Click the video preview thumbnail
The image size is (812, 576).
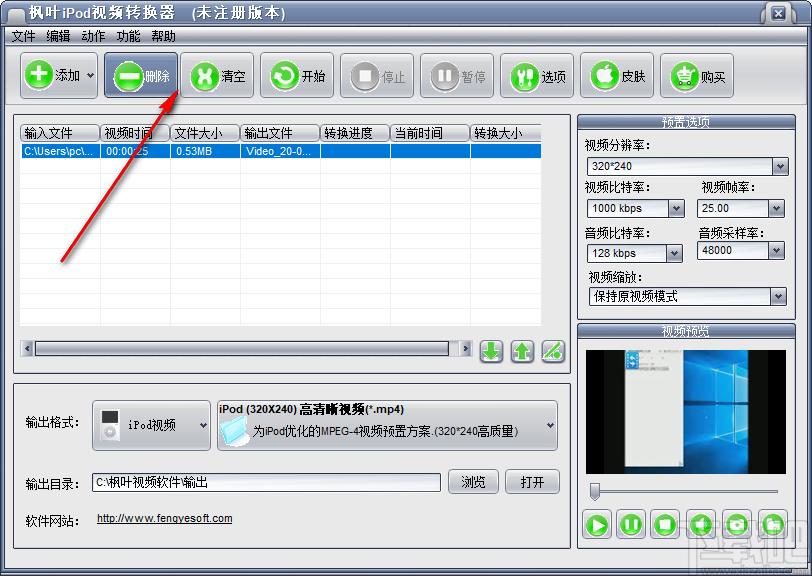(686, 412)
